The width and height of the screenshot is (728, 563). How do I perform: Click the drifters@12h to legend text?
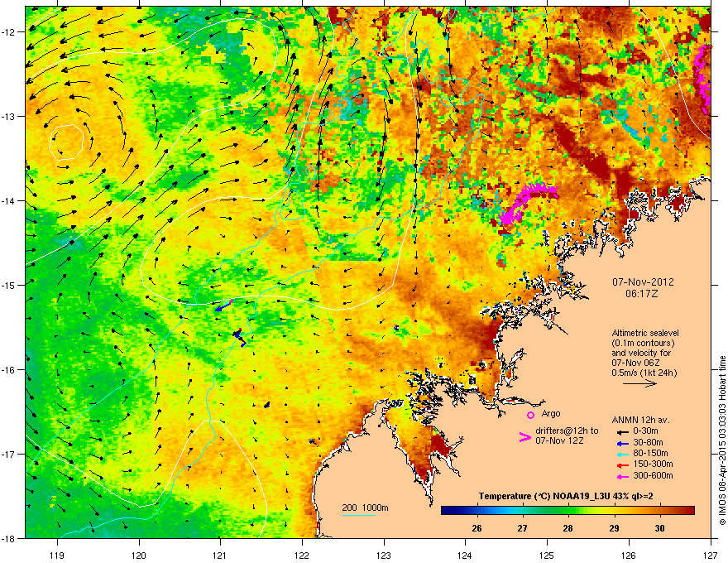click(567, 431)
